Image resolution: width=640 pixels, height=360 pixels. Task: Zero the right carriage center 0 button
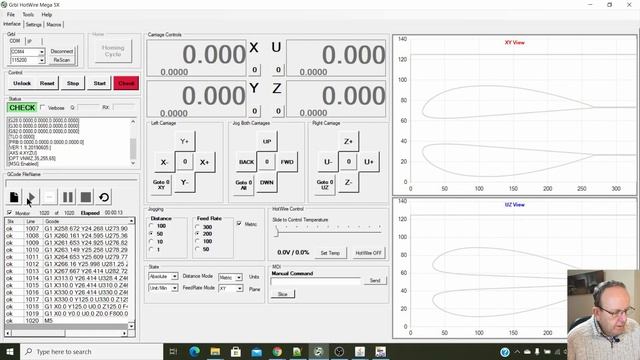[348, 162]
